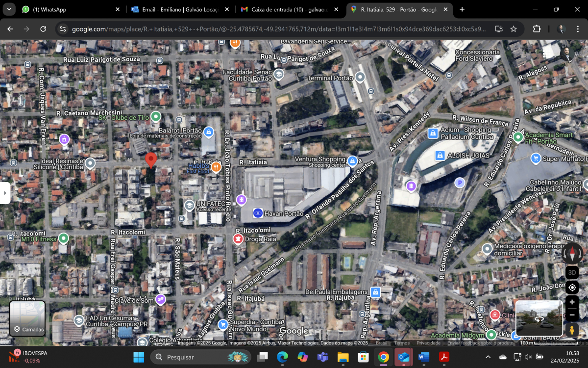The height and width of the screenshot is (368, 588).
Task: Click the taskbar Pesquisar search box
Action: 200,357
